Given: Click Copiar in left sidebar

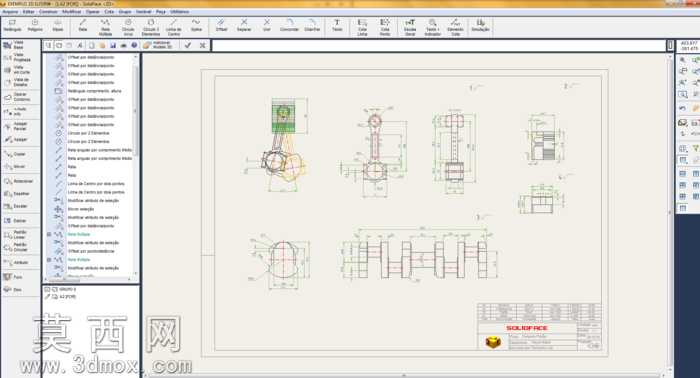Looking at the screenshot, I should 15,154.
